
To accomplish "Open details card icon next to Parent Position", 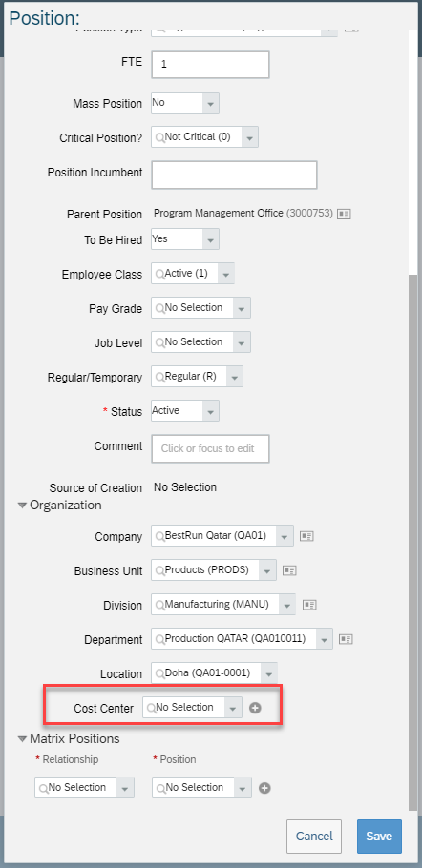I will coord(345,213).
